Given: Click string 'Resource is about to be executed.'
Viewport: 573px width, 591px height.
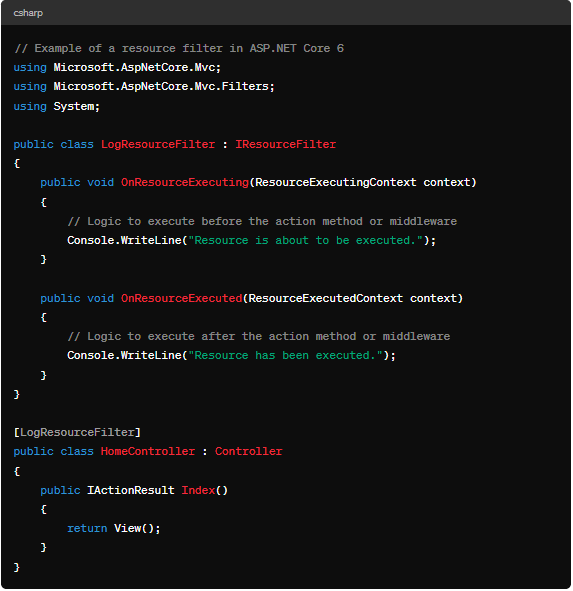Looking at the screenshot, I should (305, 240).
